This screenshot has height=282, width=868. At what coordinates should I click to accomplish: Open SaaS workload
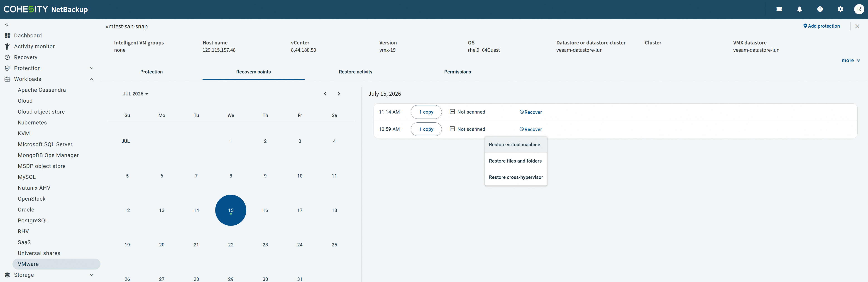24,242
